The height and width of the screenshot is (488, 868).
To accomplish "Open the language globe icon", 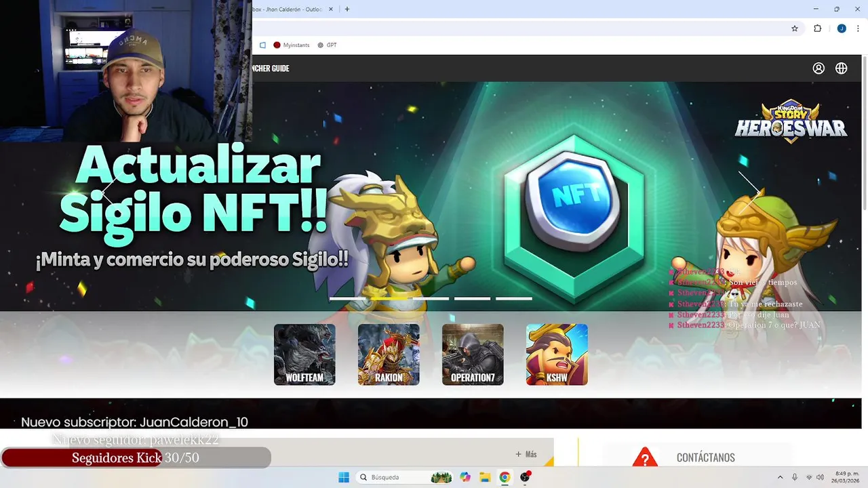I will tap(842, 68).
